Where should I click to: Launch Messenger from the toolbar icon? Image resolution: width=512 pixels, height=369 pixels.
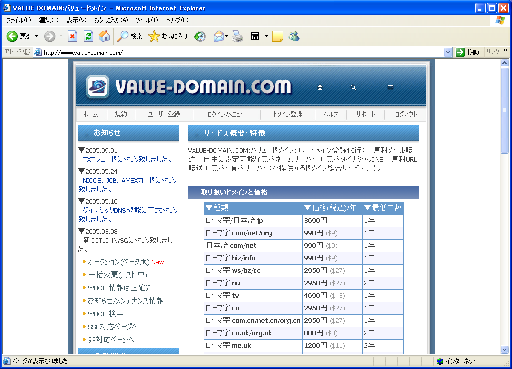294,36
